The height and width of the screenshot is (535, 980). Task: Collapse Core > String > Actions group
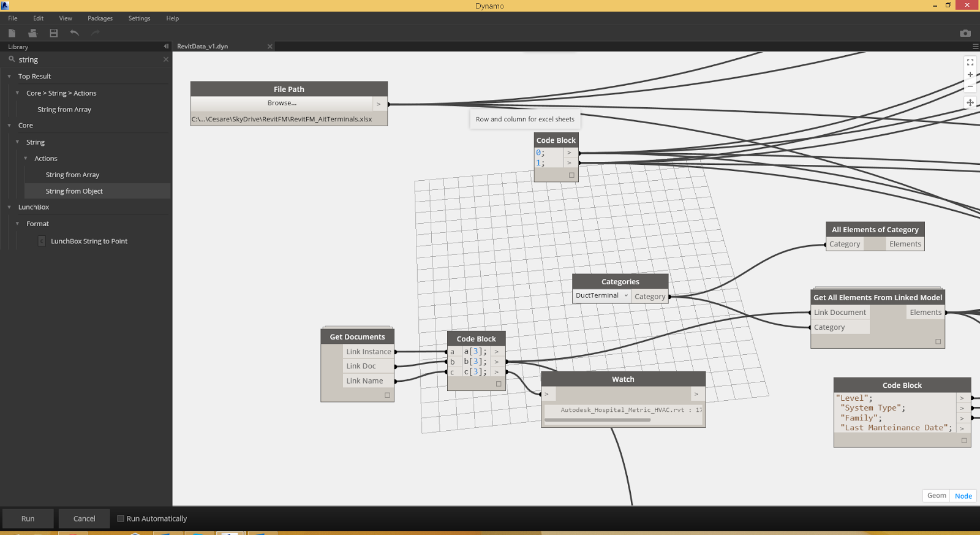(17, 93)
